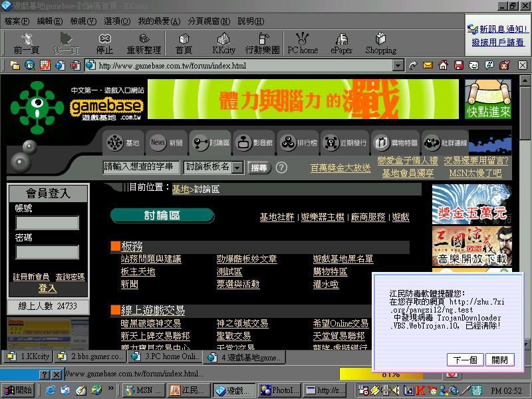
Task: Switch to the 1.KKcity page tab
Action: [x=28, y=356]
